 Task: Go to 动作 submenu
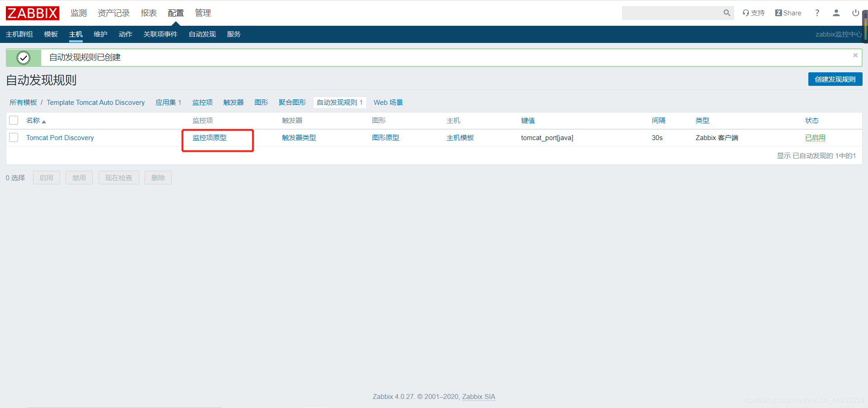coord(126,34)
